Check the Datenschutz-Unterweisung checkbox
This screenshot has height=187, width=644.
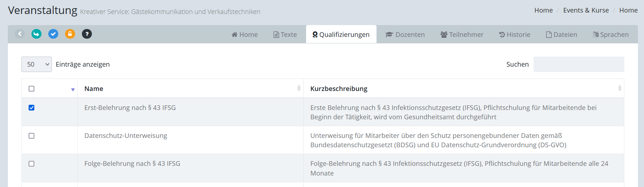point(31,136)
